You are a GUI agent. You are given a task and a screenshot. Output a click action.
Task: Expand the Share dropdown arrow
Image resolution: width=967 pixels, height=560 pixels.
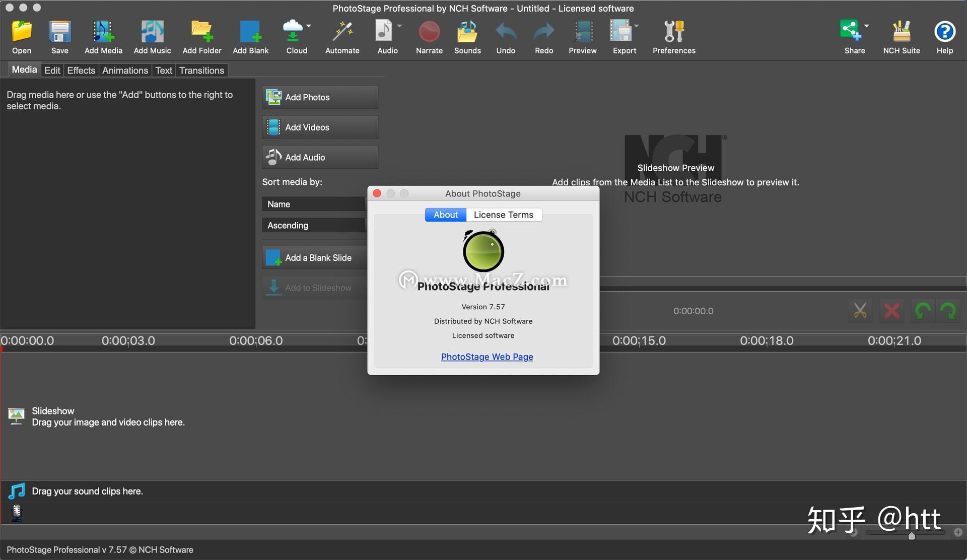point(866,26)
